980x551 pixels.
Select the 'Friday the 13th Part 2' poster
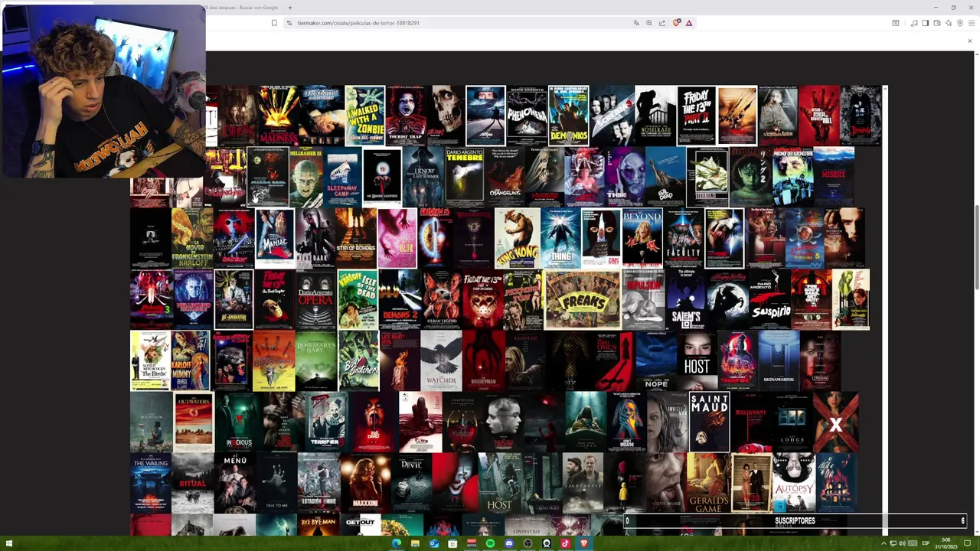697,116
